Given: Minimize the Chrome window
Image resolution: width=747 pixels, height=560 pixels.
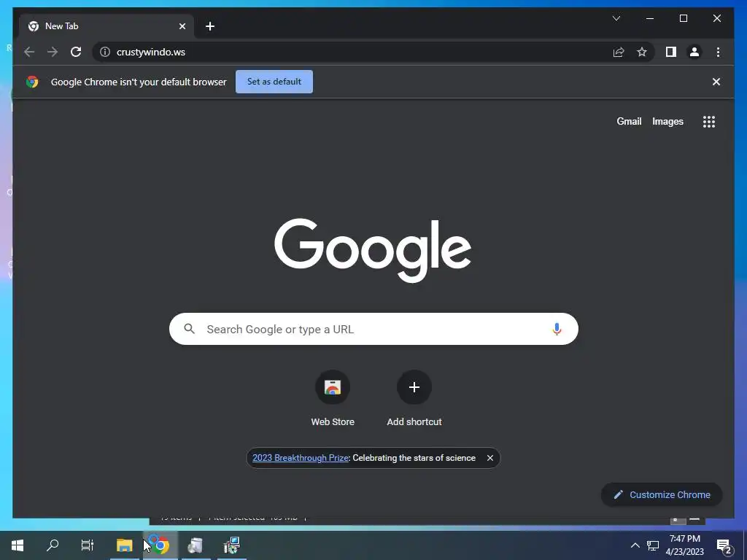Looking at the screenshot, I should tap(650, 18).
